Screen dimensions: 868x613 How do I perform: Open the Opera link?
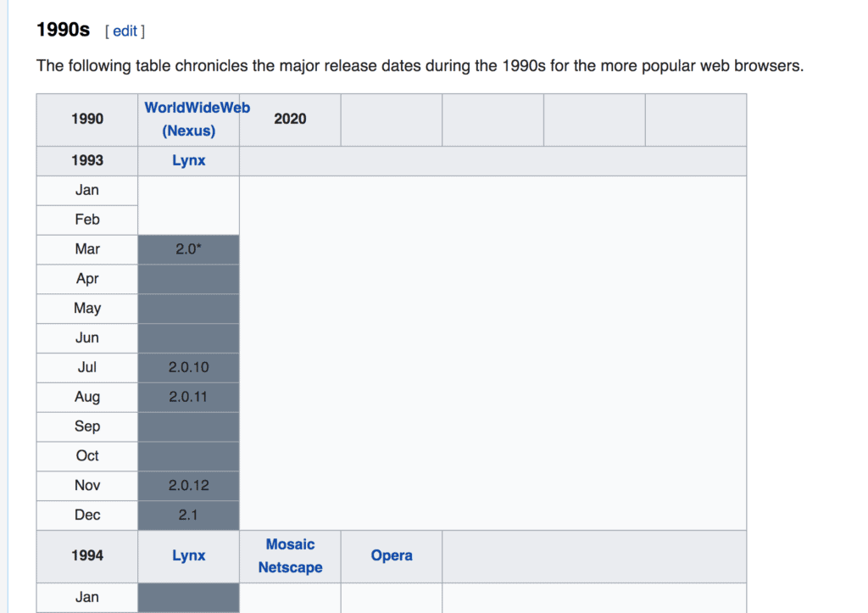(x=392, y=555)
